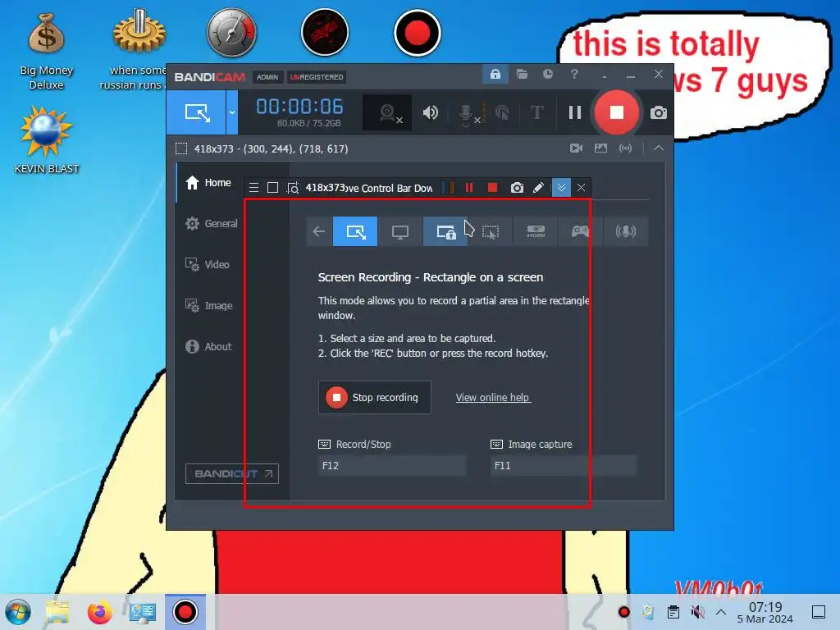Click the Bandicam taskbar button

click(185, 612)
